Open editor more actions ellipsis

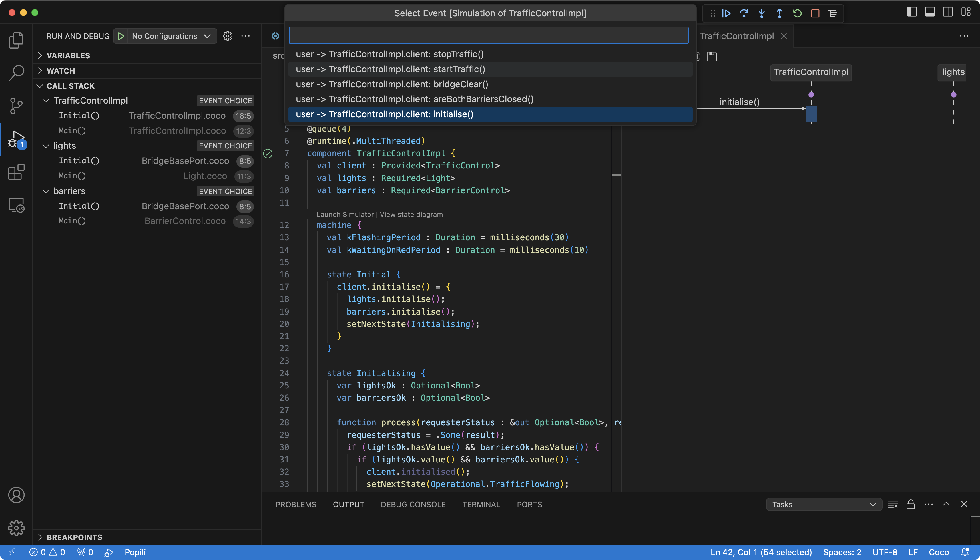964,36
